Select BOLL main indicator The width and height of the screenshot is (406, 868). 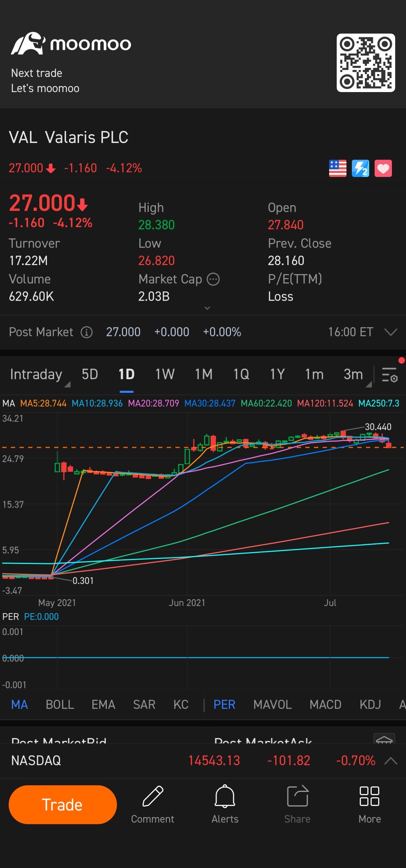(60, 704)
